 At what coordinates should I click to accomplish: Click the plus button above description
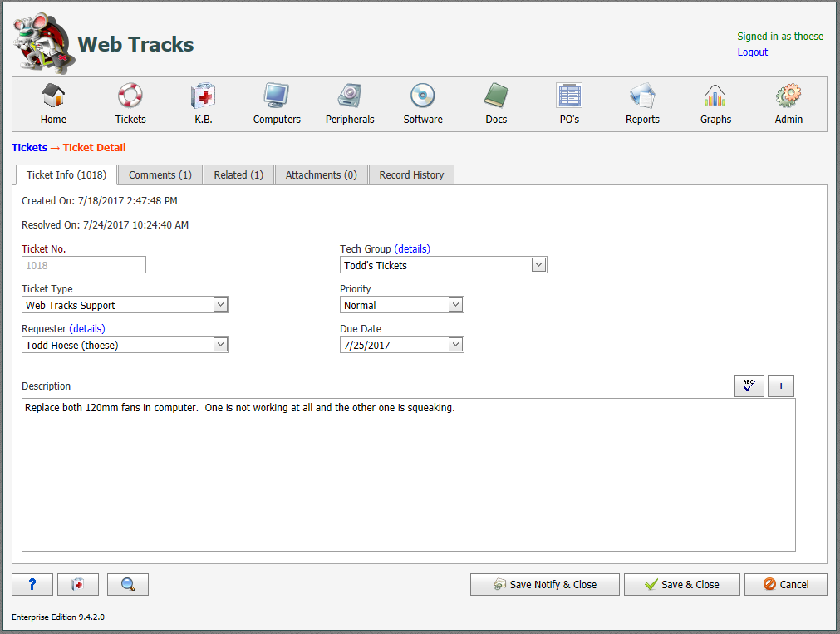780,386
